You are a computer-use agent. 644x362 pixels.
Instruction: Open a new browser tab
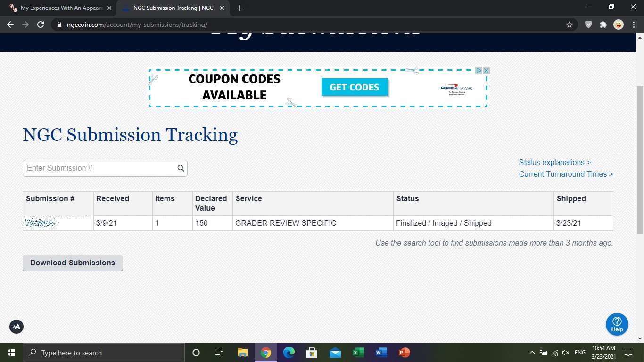point(240,8)
